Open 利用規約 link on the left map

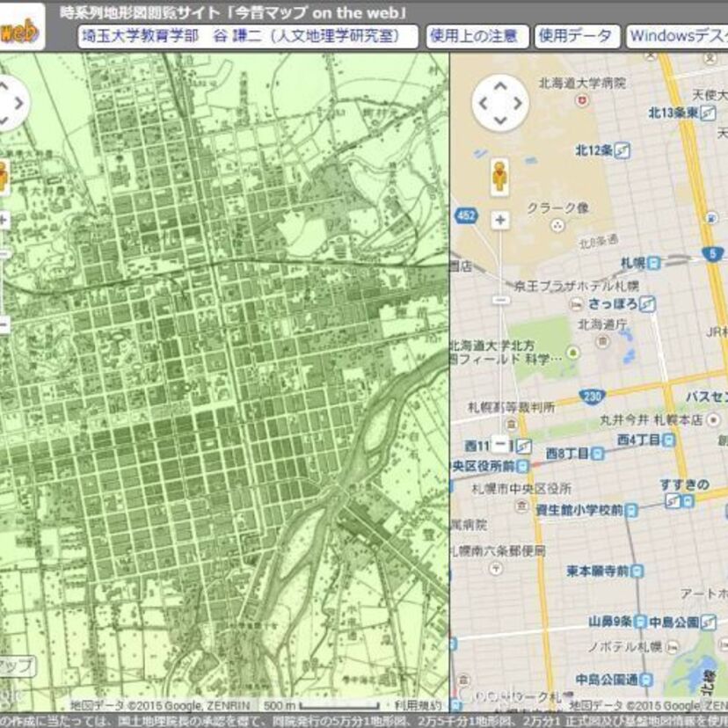pos(416,705)
